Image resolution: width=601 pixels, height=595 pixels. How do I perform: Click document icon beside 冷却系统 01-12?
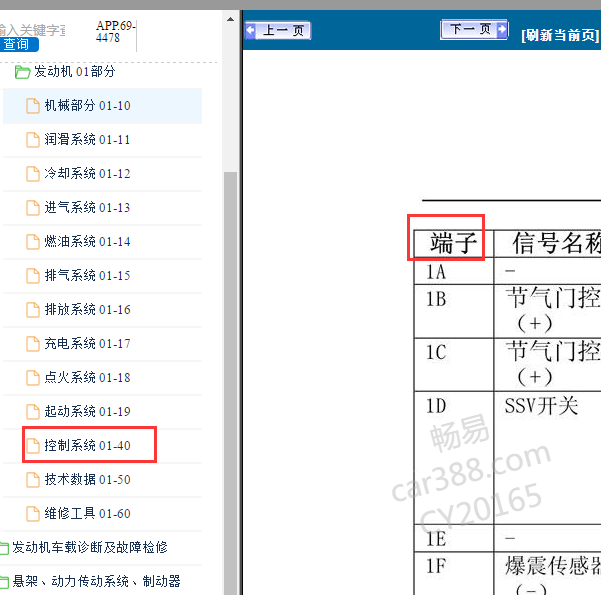pyautogui.click(x=33, y=174)
